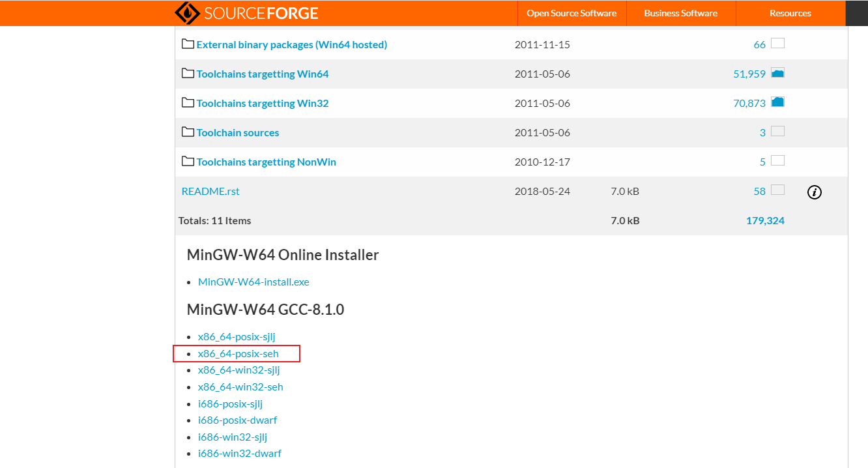Download MinGW-W64-install.exe
This screenshot has height=468, width=868.
coord(253,282)
